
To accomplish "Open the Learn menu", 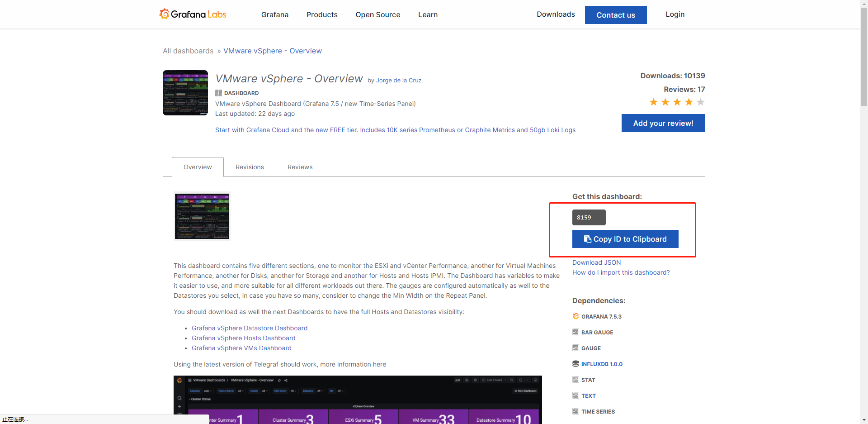I will [x=428, y=14].
